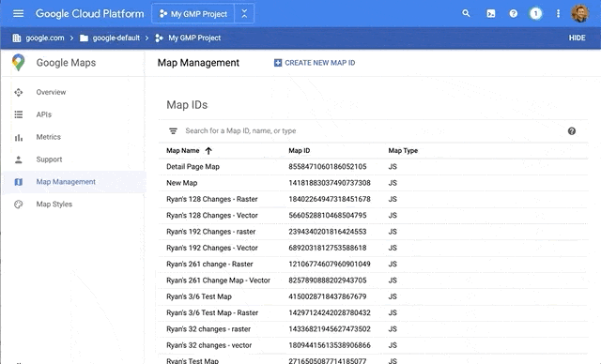
Task: Click the APIs list icon
Action: [x=19, y=114]
